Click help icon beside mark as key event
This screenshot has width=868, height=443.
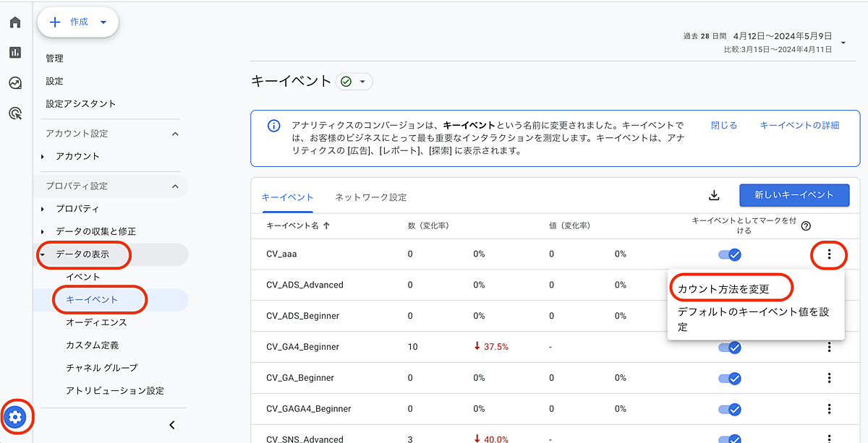(x=806, y=225)
